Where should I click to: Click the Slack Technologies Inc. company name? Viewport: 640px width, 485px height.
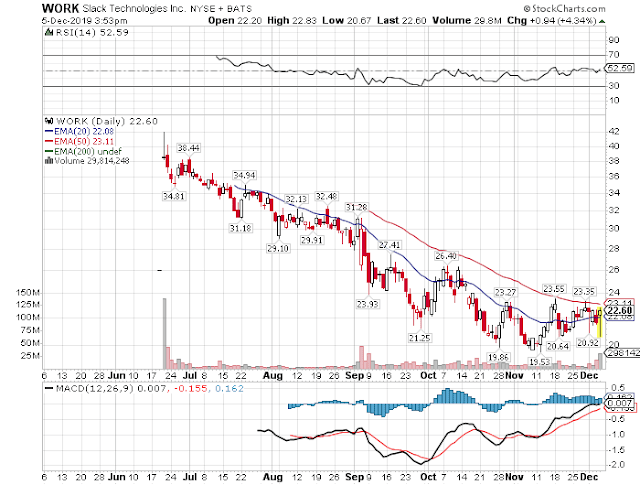tap(135, 9)
